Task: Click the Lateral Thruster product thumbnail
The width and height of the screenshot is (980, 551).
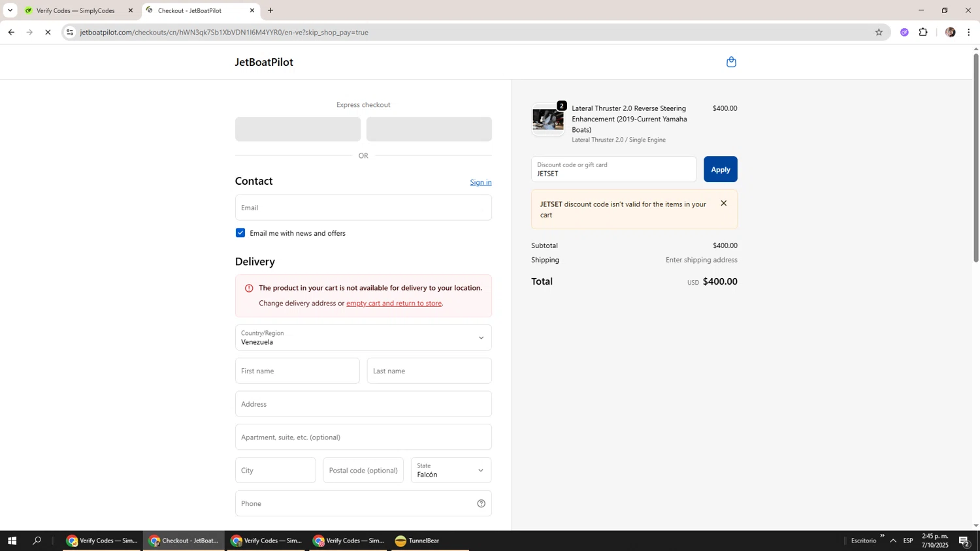Action: pos(548,119)
